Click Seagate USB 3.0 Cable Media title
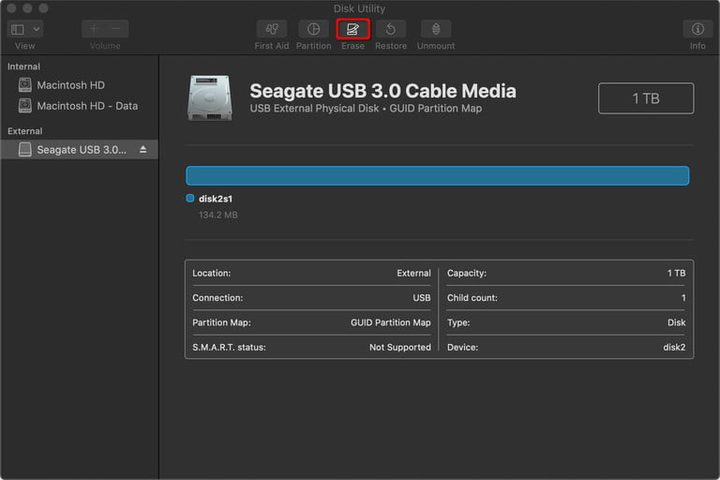 pos(383,91)
